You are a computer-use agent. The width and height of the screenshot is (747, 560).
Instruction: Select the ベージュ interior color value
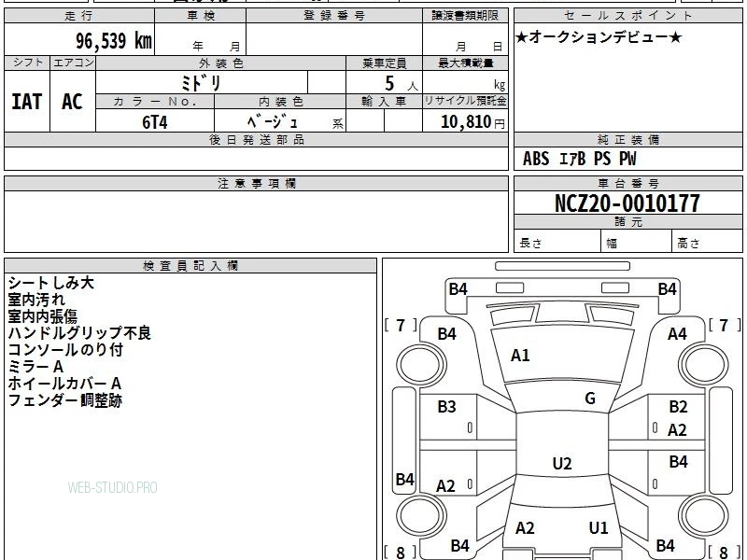(x=273, y=122)
